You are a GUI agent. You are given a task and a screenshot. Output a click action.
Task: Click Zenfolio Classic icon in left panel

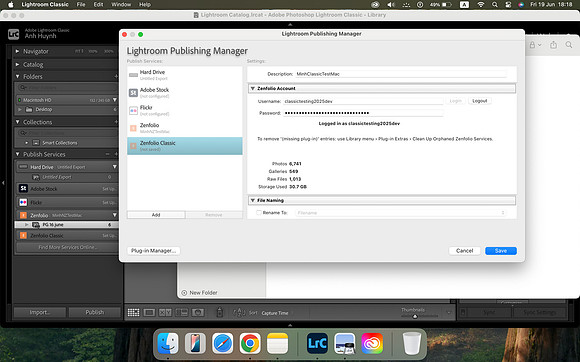pyautogui.click(x=23, y=236)
